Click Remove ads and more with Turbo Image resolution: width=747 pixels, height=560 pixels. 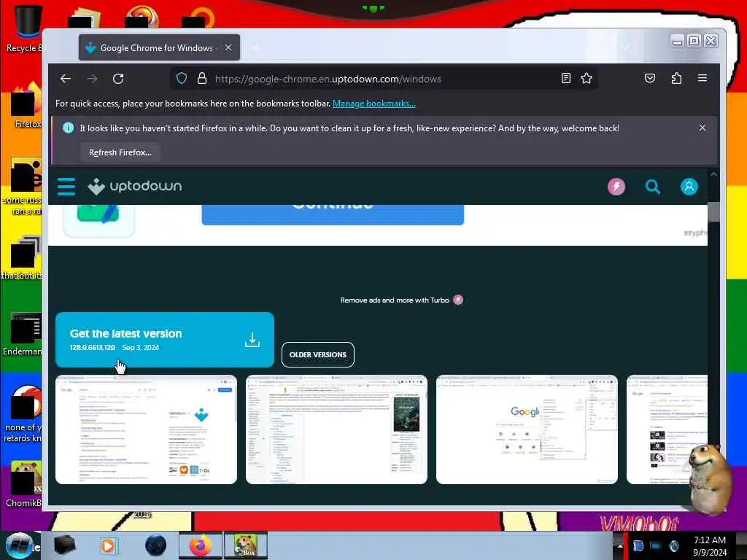pos(402,300)
